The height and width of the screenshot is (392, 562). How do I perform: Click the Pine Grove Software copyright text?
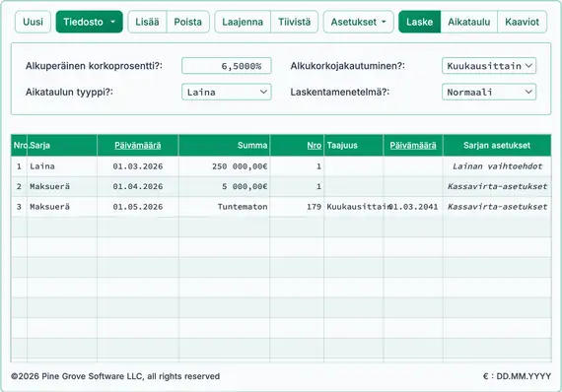pos(115,376)
